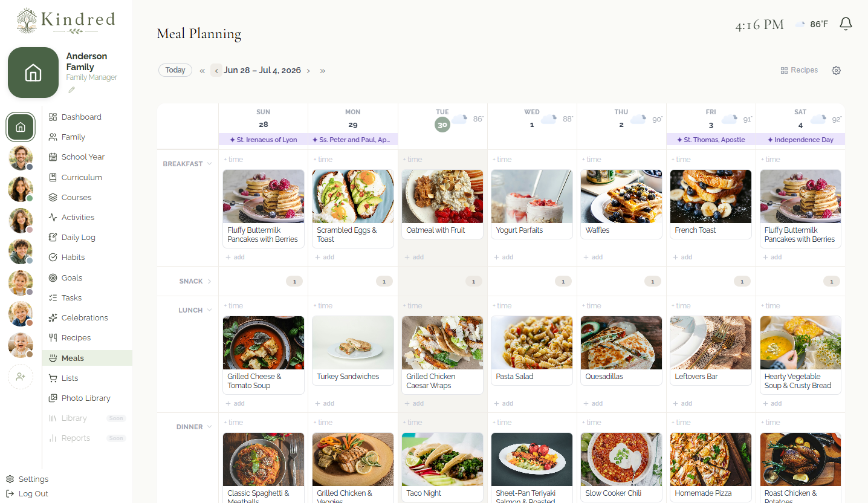Viewport: 868px width, 503px height.
Task: Open Turkey Sandwiches lunch card
Action: (353, 351)
